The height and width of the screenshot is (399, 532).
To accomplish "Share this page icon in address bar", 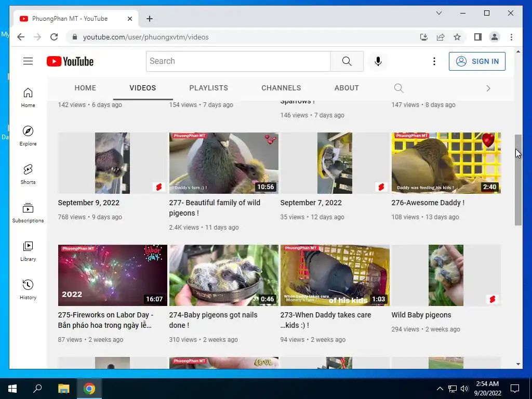I will coord(441,37).
